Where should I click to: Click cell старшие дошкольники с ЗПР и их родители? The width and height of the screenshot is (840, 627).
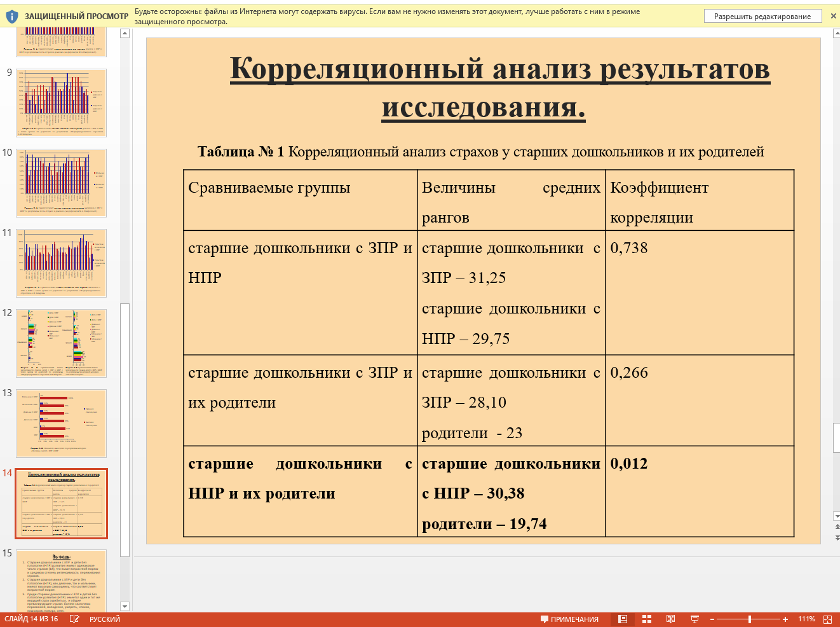(301, 400)
